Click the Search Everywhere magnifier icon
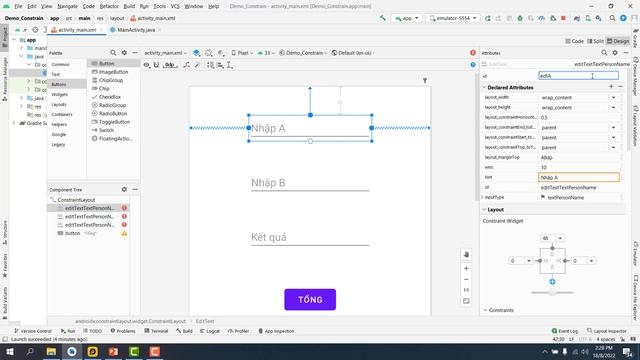Viewport: 640px width, 360px height. pos(612,18)
